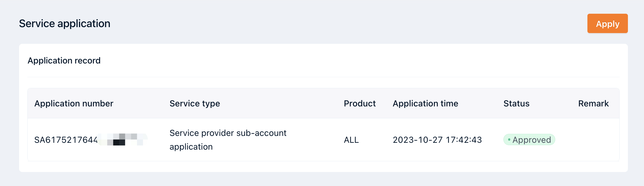This screenshot has height=186, width=644.
Task: Click the Application record section heading
Action: [64, 61]
